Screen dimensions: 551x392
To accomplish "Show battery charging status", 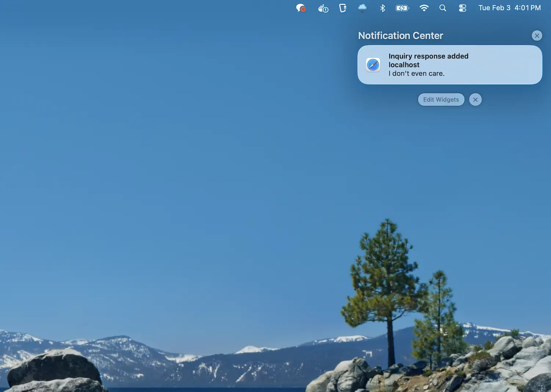I will pyautogui.click(x=402, y=8).
